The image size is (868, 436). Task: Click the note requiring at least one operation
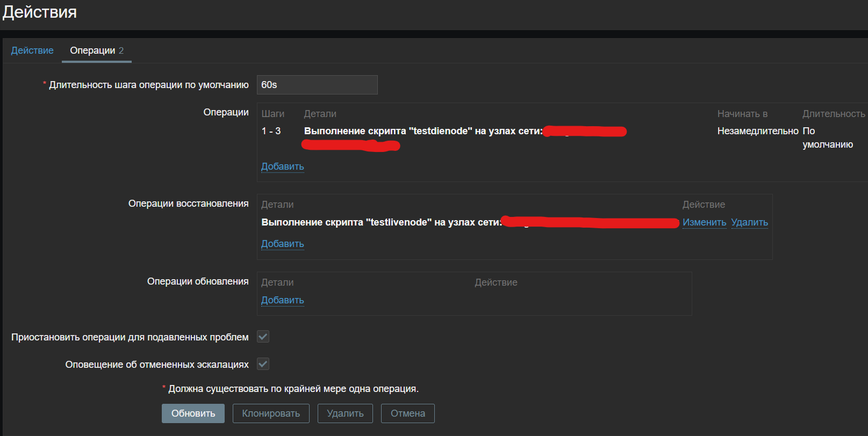tap(293, 389)
